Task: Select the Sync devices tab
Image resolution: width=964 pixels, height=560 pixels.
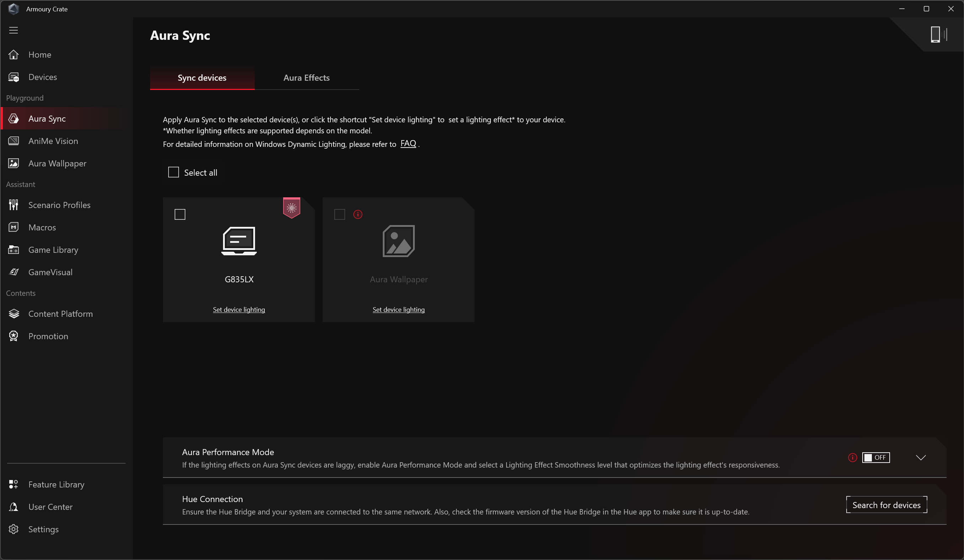Action: (202, 78)
